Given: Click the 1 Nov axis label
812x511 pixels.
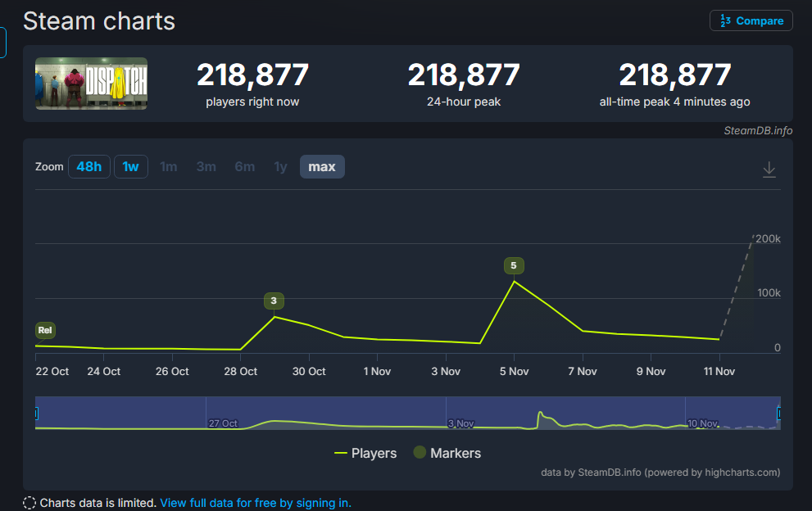Looking at the screenshot, I should pos(377,371).
